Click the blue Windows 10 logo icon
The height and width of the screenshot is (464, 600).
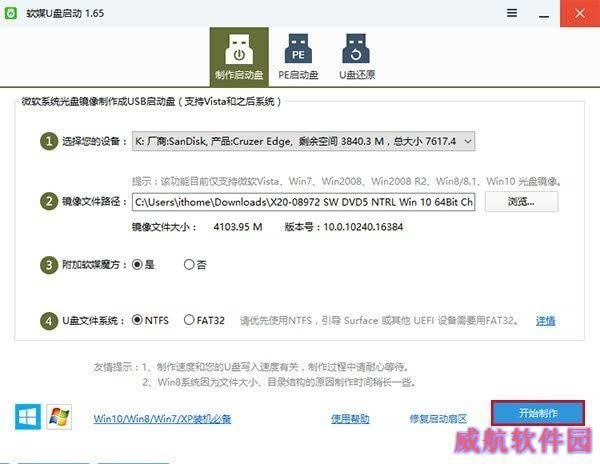click(28, 417)
